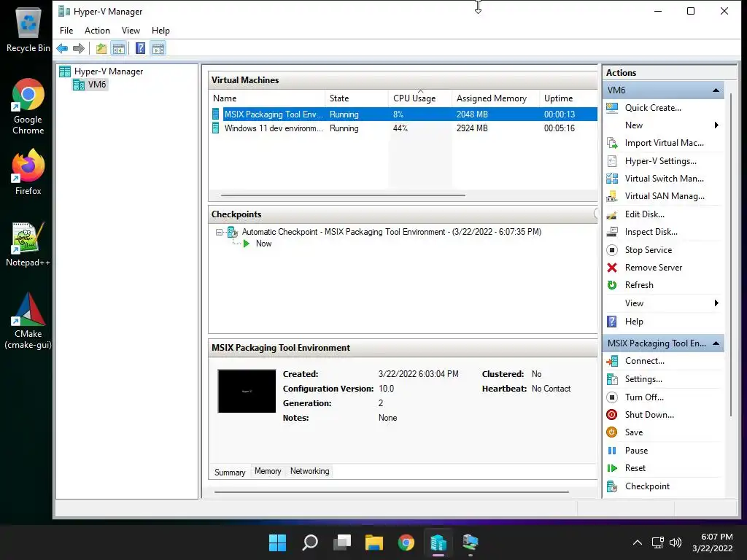Open File Explorer from the taskbar

[374, 542]
